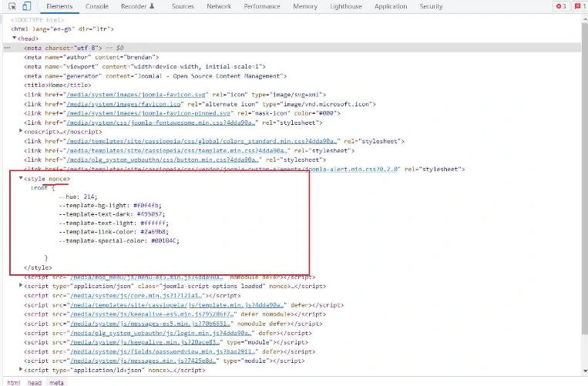588x386 pixels.
Task: Open the cassiopeia template.min.css link
Action: pos(176,151)
